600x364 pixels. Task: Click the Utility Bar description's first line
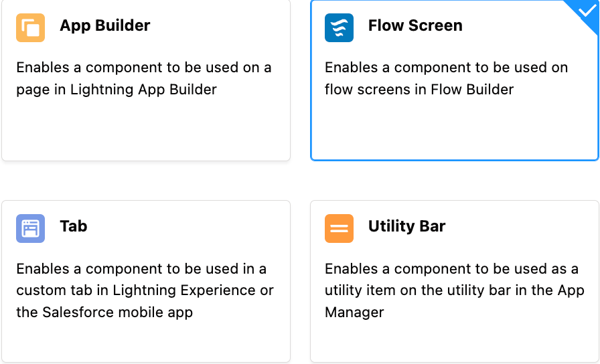tap(451, 269)
